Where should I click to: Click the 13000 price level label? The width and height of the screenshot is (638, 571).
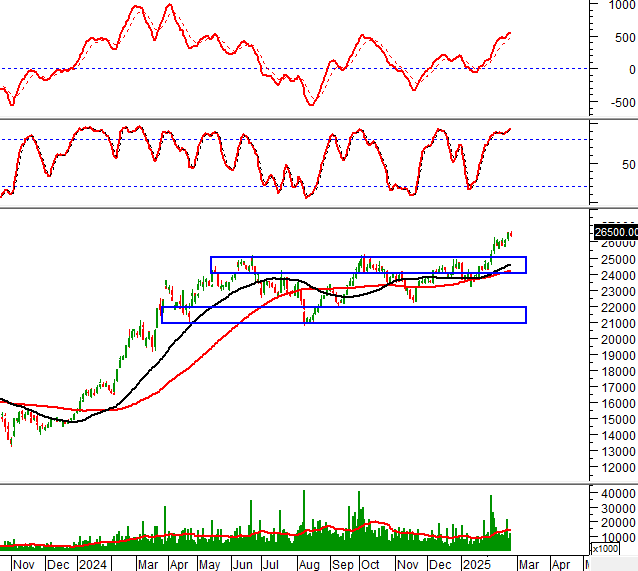(x=618, y=452)
